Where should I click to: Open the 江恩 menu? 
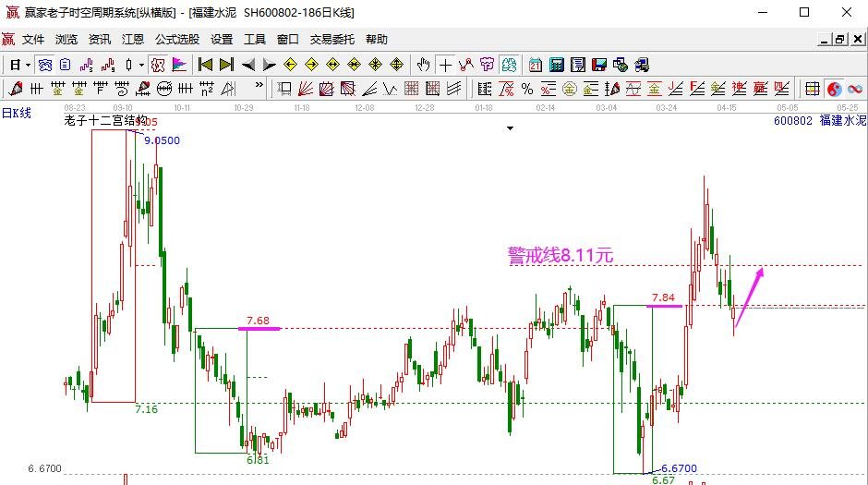point(133,40)
